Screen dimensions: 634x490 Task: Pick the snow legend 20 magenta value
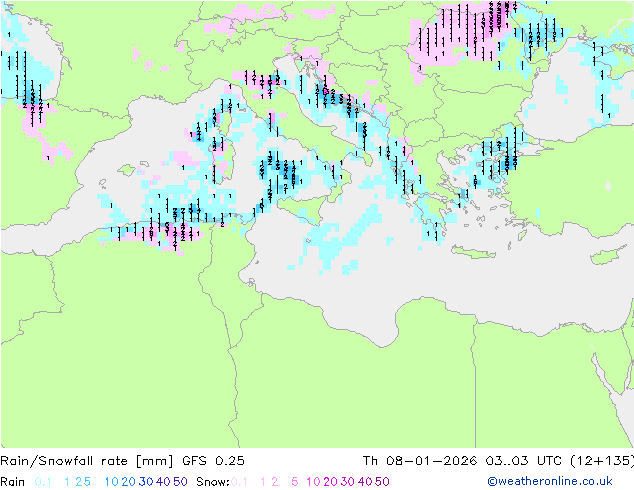tap(330, 482)
